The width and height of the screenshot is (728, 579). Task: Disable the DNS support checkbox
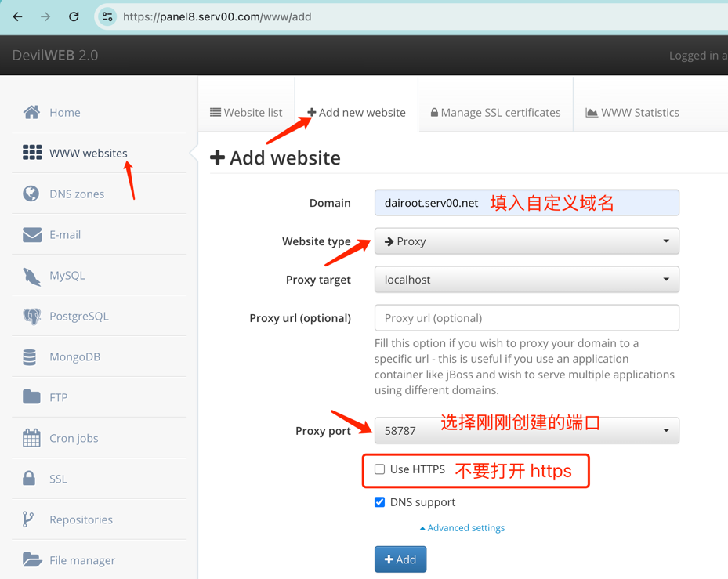379,502
